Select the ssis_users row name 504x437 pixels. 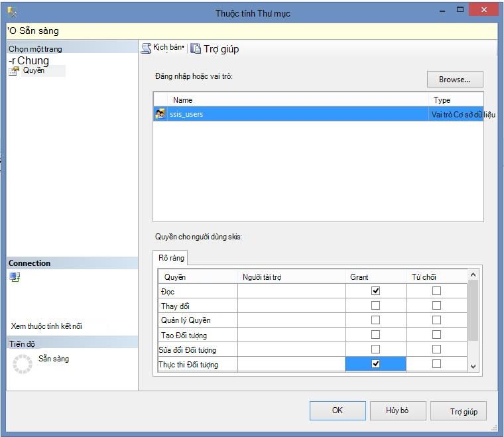tap(186, 114)
